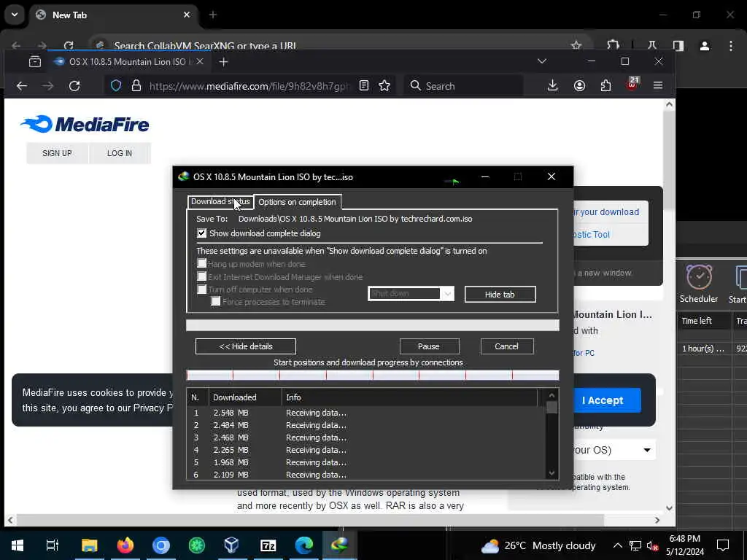Open Firefox hamburger application menu
Image resolution: width=747 pixels, height=560 pixels.
coord(658,86)
